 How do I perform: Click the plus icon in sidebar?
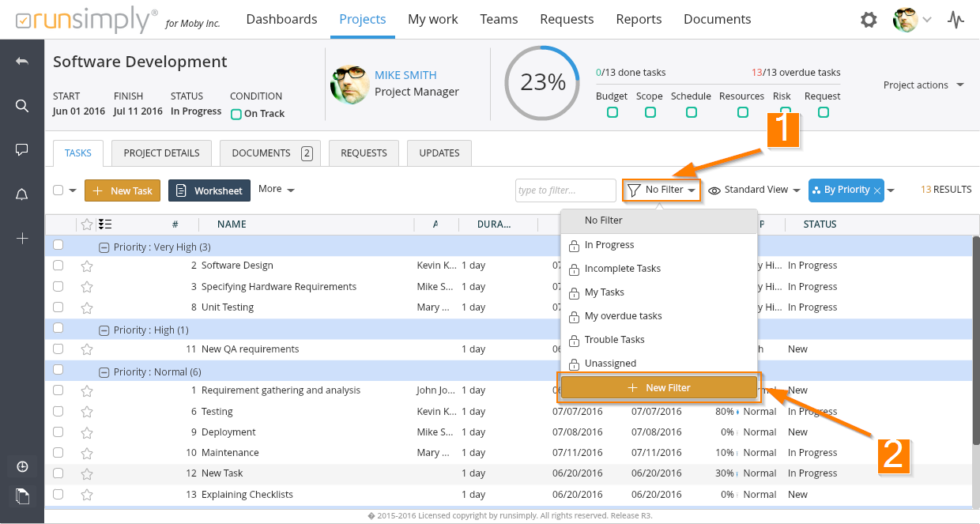(22, 239)
